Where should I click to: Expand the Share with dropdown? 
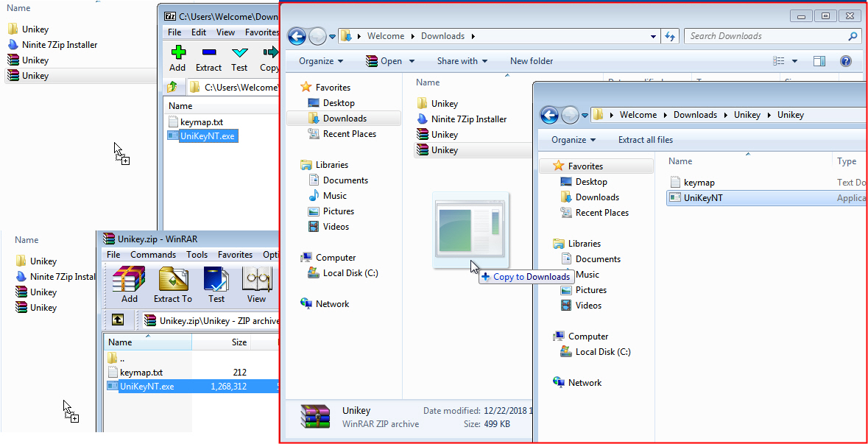pos(463,61)
